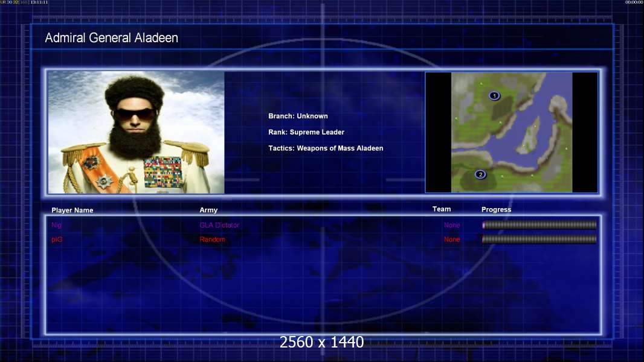Click the map preview thumbnail
644x362 pixels.
pos(511,132)
